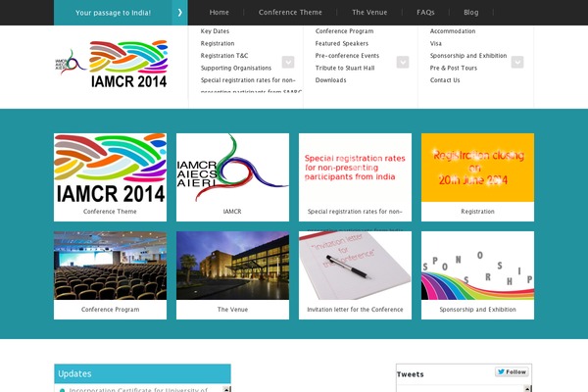This screenshot has height=392, width=588.
Task: Open the FAQs menu item
Action: (425, 13)
